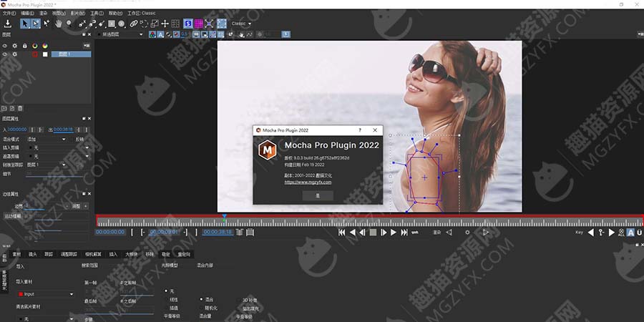Jump to the last frame
The height and width of the screenshot is (322, 644).
404,233
